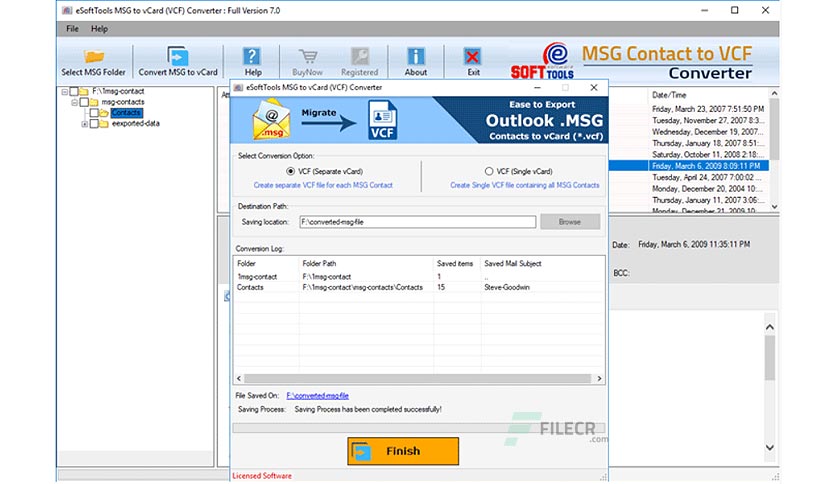
Task: Click in the Saving location path field
Action: click(417, 222)
